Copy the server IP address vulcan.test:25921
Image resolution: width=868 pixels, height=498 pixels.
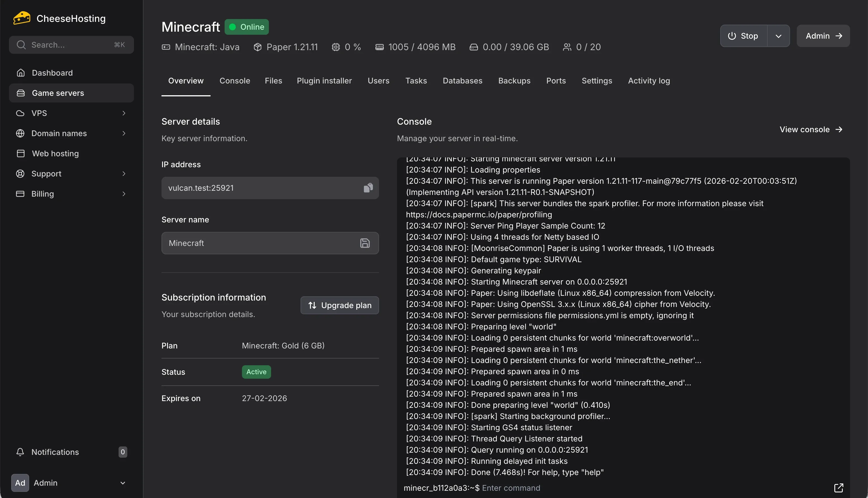(368, 188)
